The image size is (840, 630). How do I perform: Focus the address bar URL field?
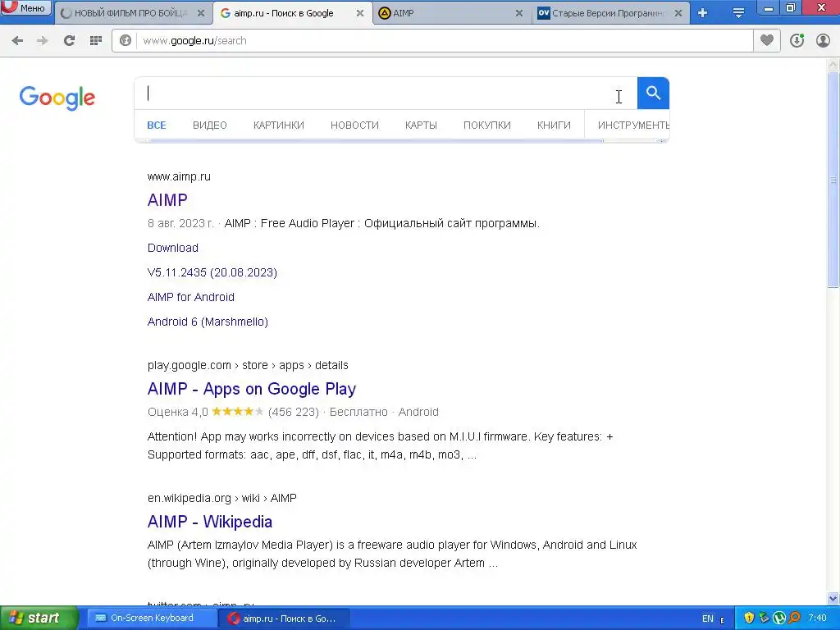click(445, 41)
